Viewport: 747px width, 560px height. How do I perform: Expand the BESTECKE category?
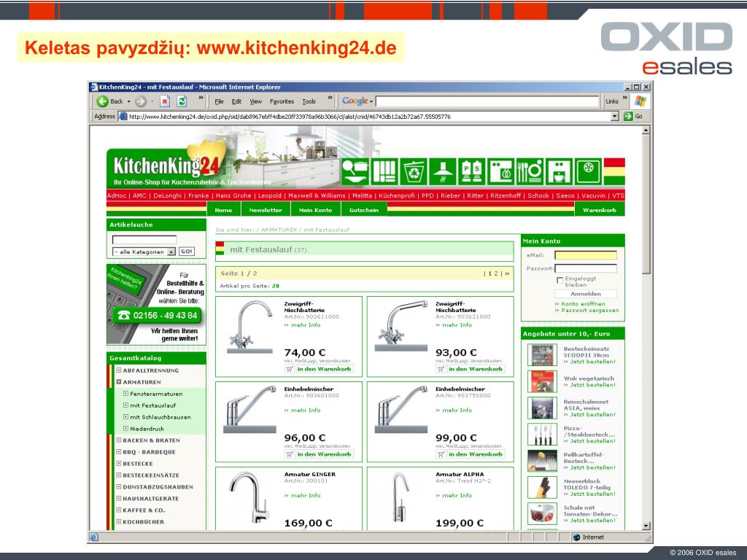(x=119, y=463)
